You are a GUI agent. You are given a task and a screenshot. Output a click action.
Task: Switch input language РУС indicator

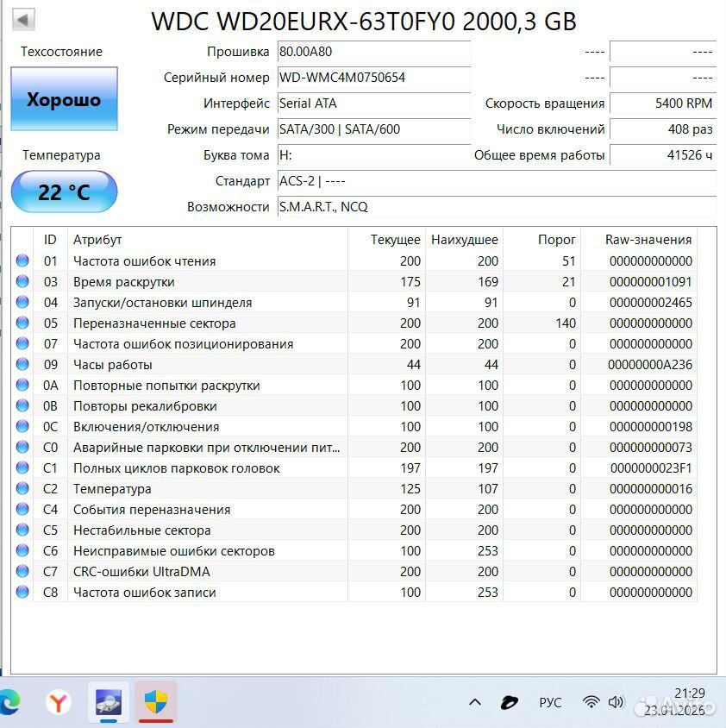[550, 702]
